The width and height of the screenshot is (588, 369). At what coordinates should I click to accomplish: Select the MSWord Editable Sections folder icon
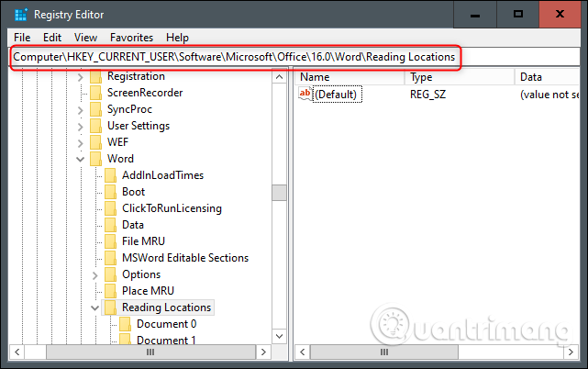pos(111,258)
